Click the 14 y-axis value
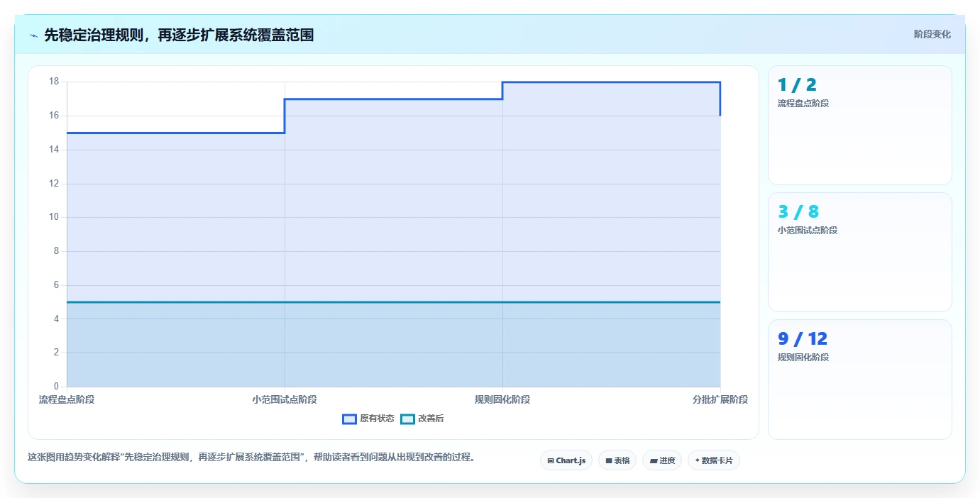The image size is (980, 498). (x=54, y=150)
